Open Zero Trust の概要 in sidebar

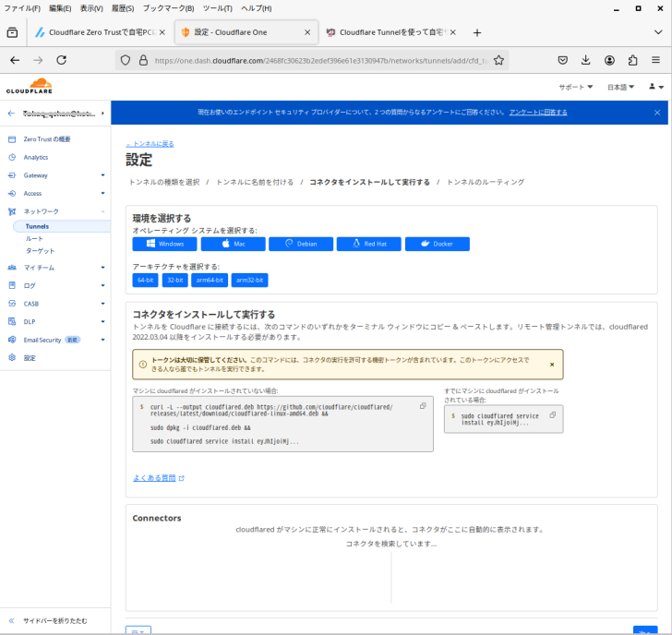[47, 139]
